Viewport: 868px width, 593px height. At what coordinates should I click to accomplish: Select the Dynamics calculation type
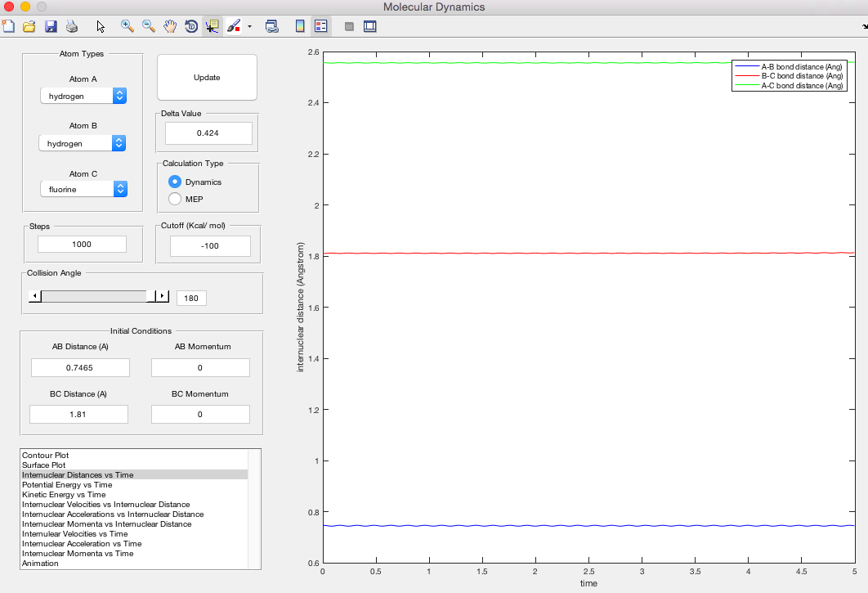click(x=174, y=182)
